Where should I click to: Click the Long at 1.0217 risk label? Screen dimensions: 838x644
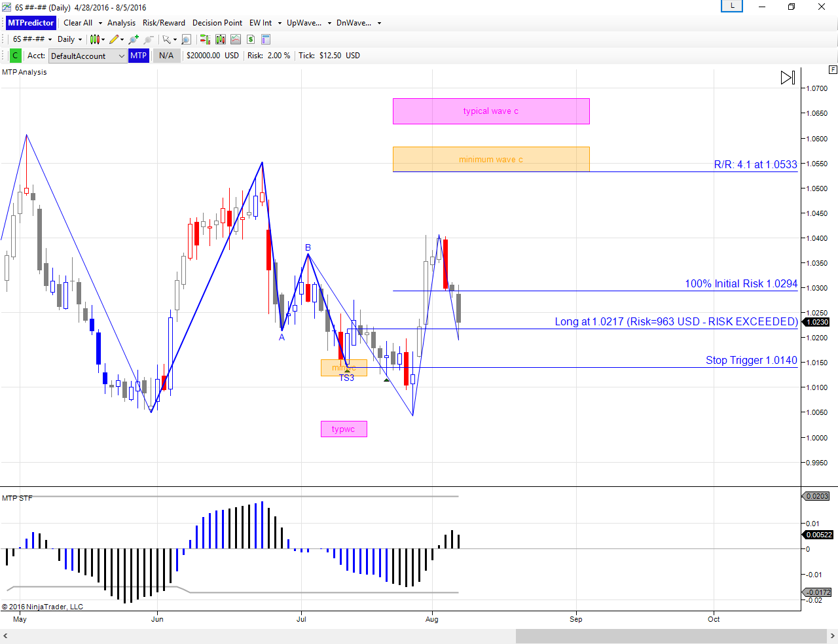tap(676, 321)
